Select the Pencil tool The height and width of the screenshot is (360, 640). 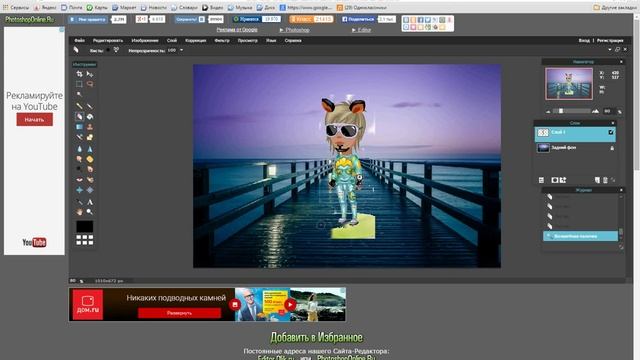[79, 106]
